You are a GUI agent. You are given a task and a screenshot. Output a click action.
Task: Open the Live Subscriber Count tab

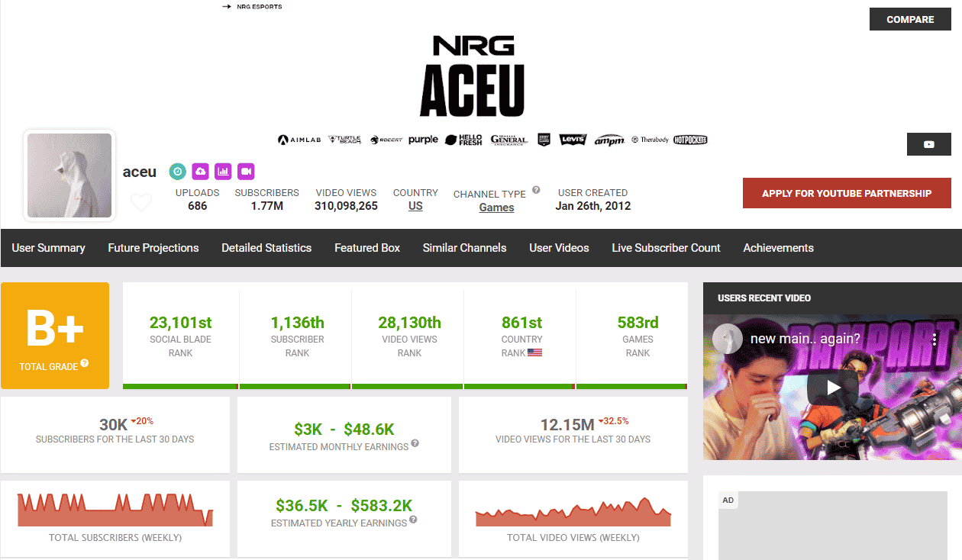[666, 248]
